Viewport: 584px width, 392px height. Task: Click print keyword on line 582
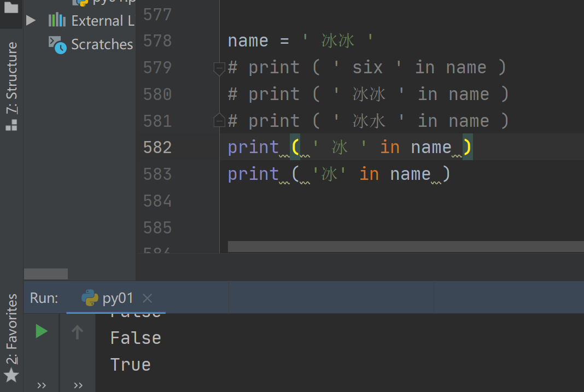[x=253, y=148]
